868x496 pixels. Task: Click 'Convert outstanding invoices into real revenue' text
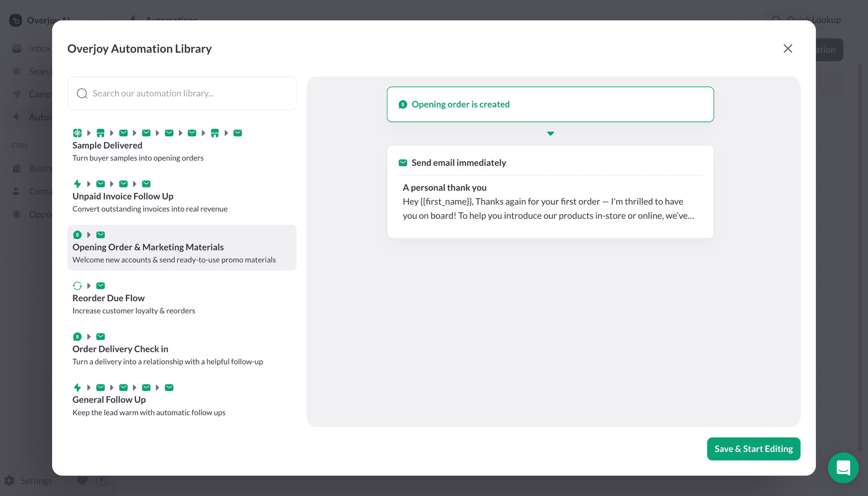pyautogui.click(x=150, y=209)
